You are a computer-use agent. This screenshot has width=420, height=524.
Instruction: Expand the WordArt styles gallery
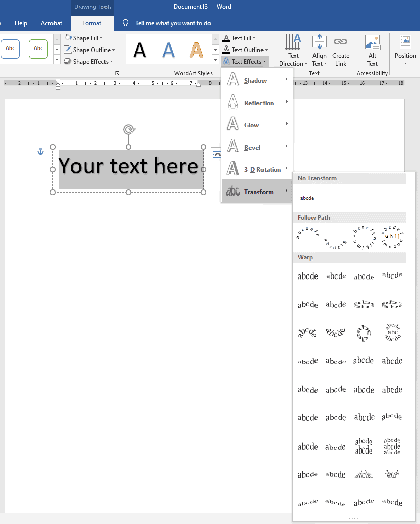(x=215, y=60)
